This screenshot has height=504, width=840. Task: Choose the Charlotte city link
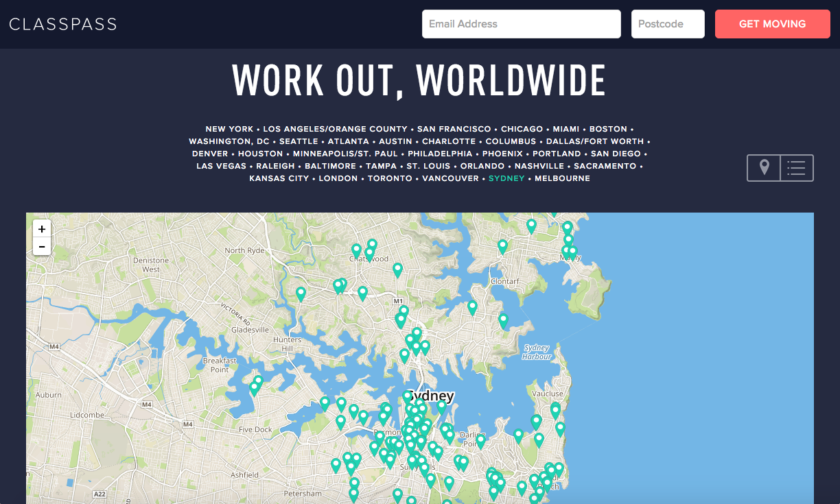(449, 141)
